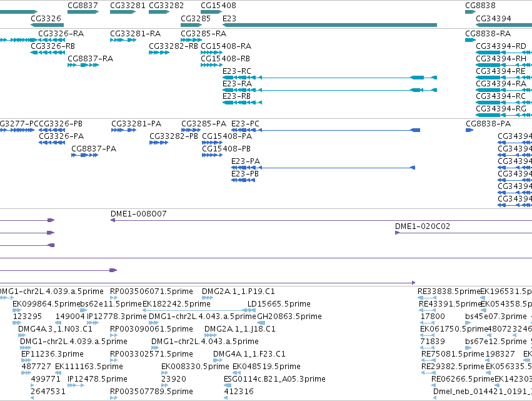Select the long E23 gene bar
Image resolution: width=532 pixels, height=401 pixels.
330,25
